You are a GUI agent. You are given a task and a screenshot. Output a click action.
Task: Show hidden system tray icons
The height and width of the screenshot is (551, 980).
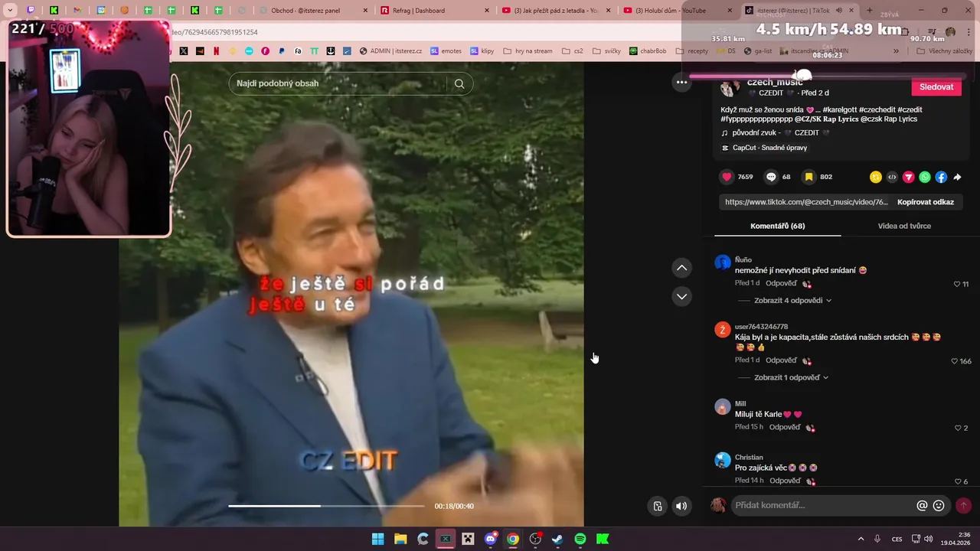(861, 539)
